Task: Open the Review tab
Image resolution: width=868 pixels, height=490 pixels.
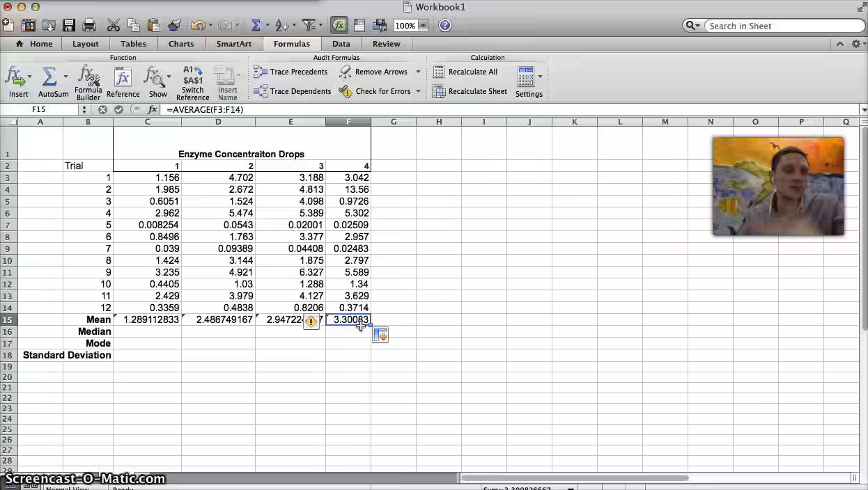Action: coord(387,44)
